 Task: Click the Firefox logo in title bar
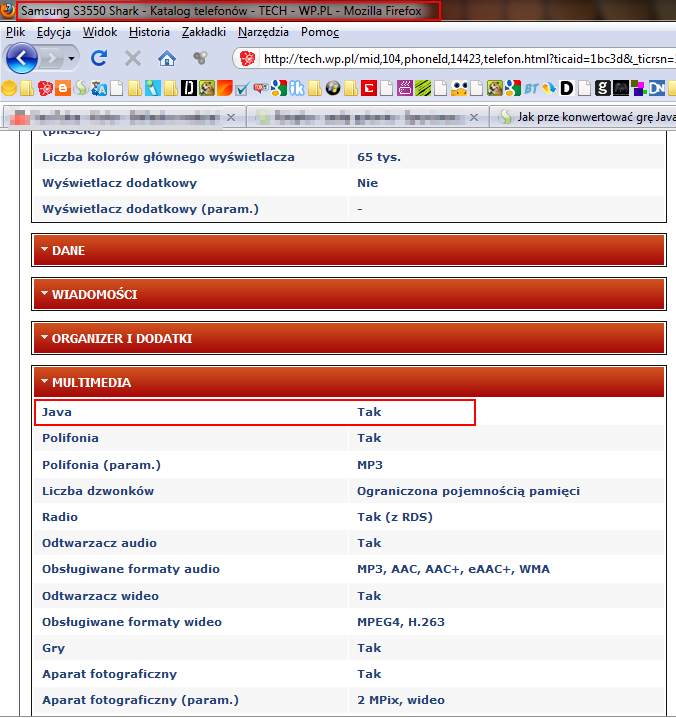(x=7, y=10)
